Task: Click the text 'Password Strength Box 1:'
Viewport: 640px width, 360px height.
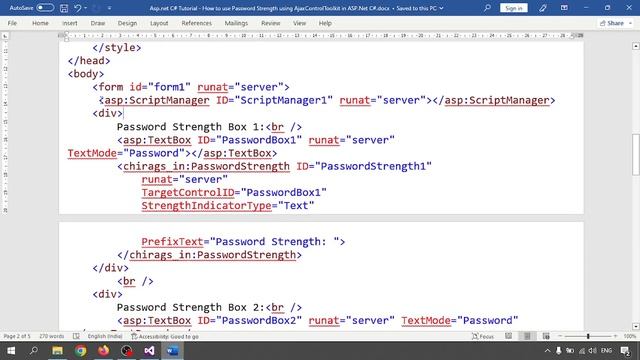Action: point(191,127)
